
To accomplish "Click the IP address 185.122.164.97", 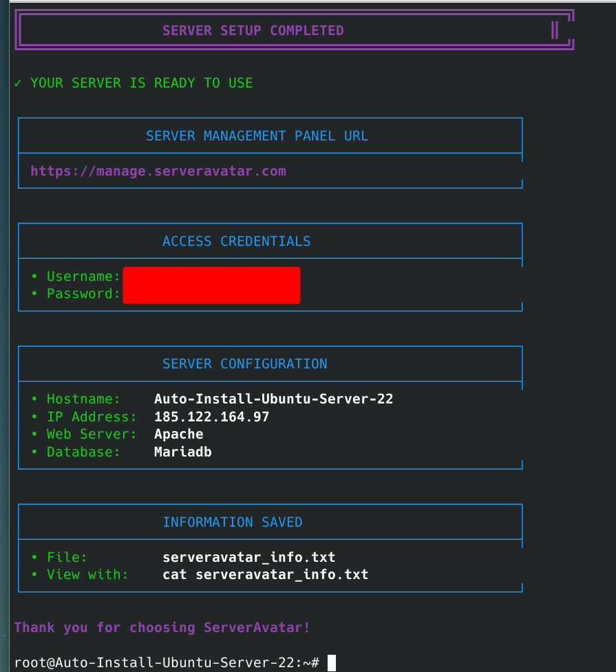I will tap(211, 417).
